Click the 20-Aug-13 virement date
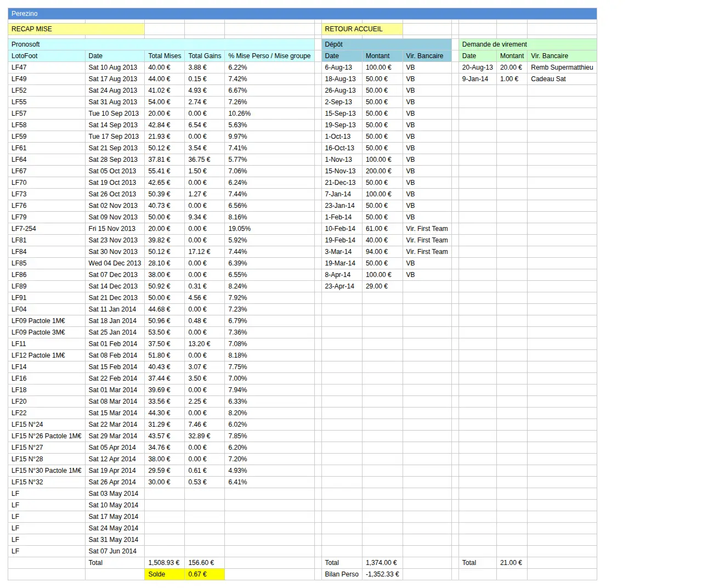Image resolution: width=702 pixels, height=588 pixels. click(478, 67)
